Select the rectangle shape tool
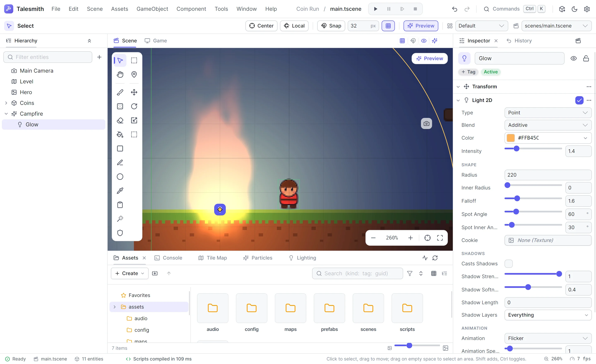The height and width of the screenshot is (364, 596). click(120, 148)
